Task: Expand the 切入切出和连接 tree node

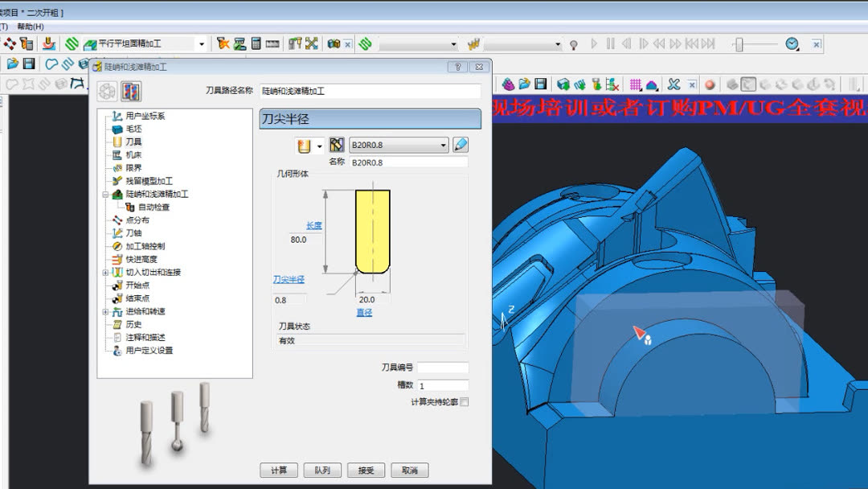Action: (x=105, y=272)
